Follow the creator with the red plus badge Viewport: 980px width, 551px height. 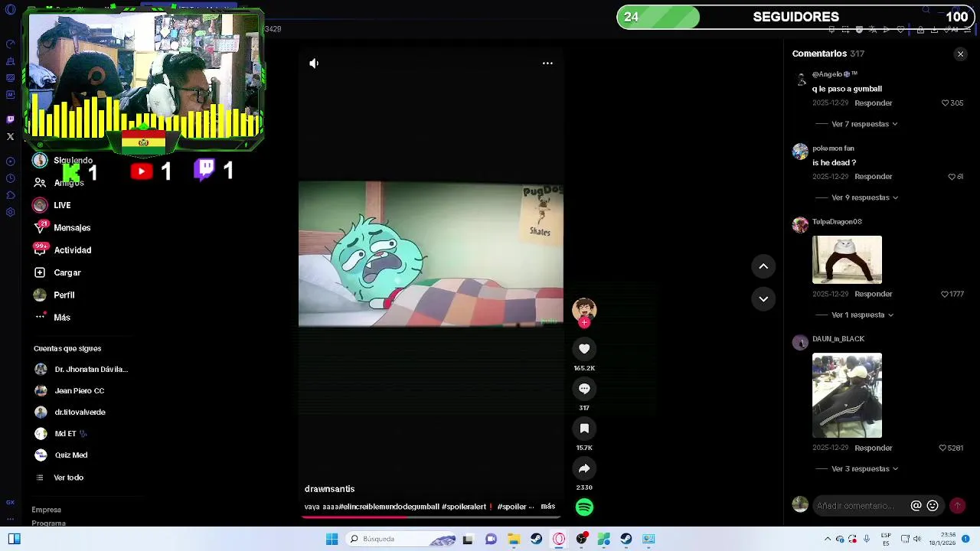(x=584, y=323)
